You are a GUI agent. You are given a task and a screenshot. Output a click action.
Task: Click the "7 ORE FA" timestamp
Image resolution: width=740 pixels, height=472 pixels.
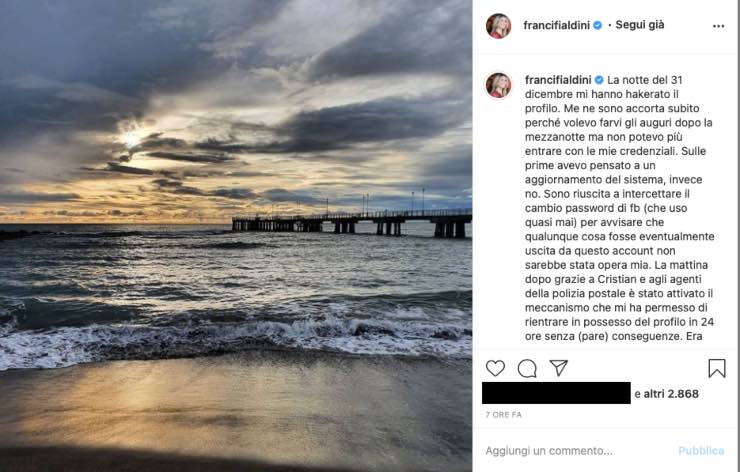(504, 414)
